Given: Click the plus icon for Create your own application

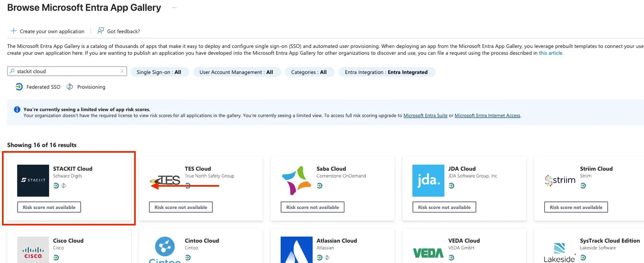Looking at the screenshot, I should pos(14,31).
